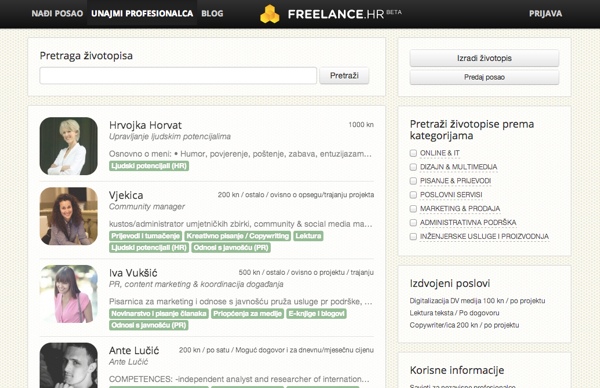
Task: Click the FREELANCE.HR site title
Action: point(336,14)
